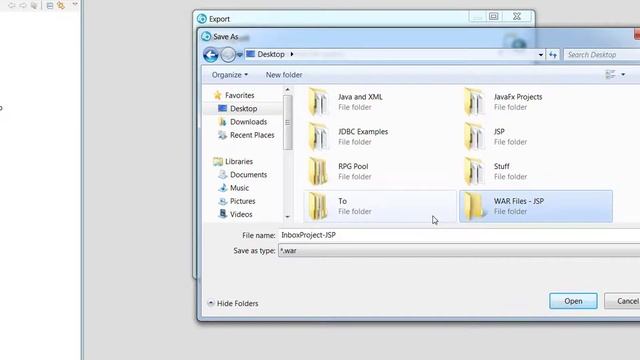
Task: Open recent locations dropdown next to forward arrow
Action: [240, 55]
